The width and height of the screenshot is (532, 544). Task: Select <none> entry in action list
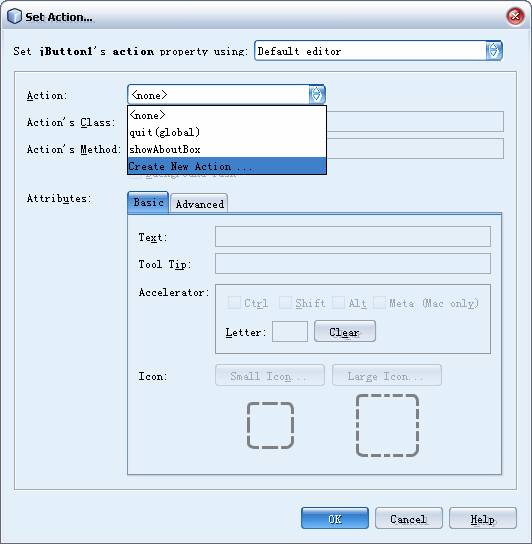[227, 115]
